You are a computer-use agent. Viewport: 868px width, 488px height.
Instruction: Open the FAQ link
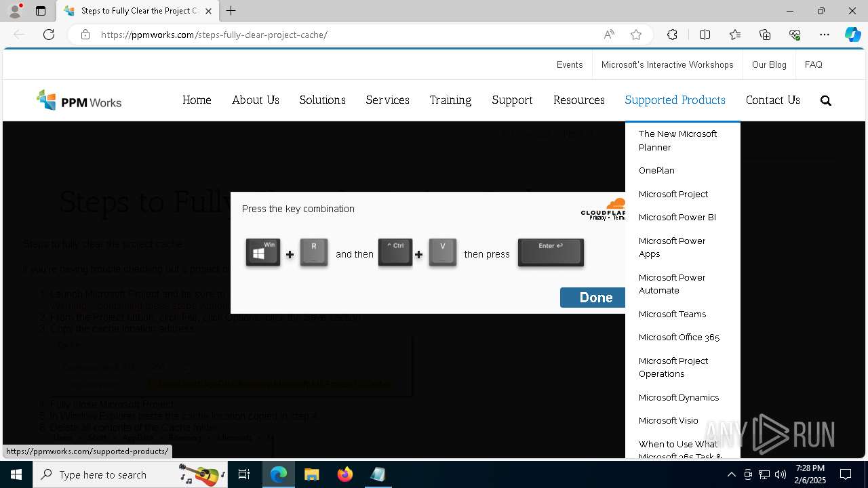[813, 64]
